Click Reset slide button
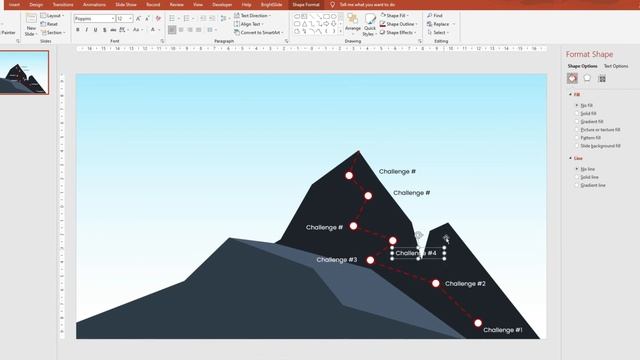This screenshot has width=640, height=360. 49,24
